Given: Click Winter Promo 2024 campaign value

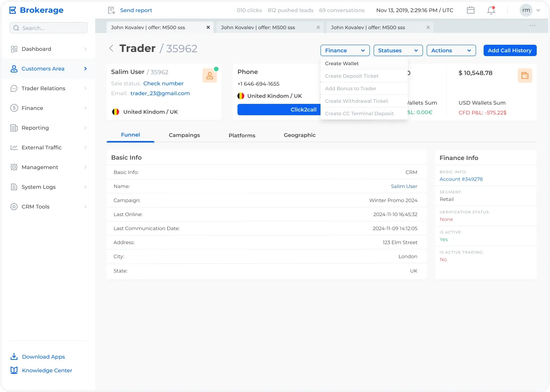Looking at the screenshot, I should pos(393,200).
